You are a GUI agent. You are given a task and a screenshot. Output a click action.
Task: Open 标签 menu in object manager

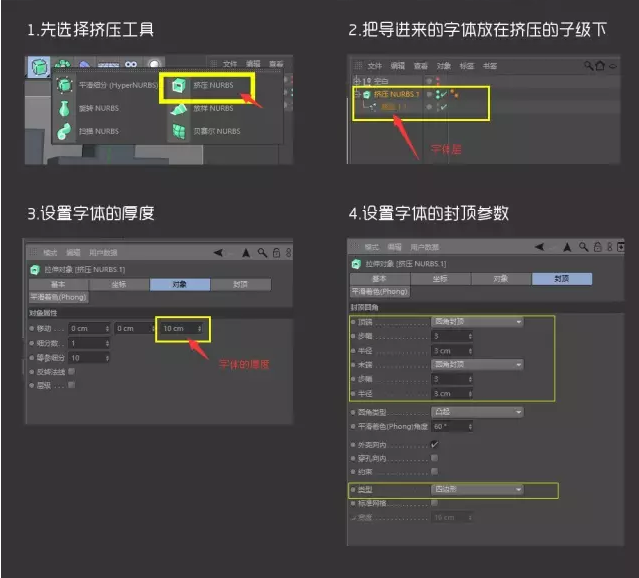(x=467, y=66)
